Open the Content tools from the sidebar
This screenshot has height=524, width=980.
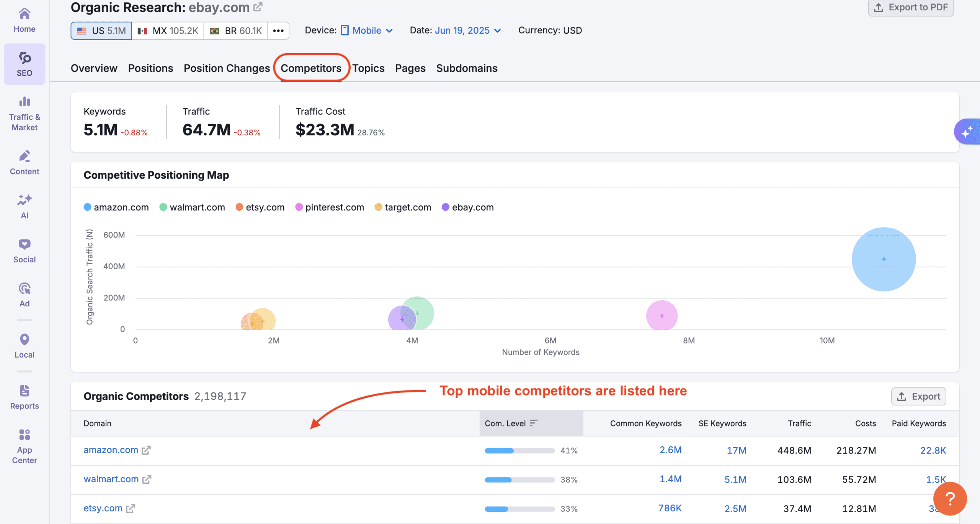(24, 162)
